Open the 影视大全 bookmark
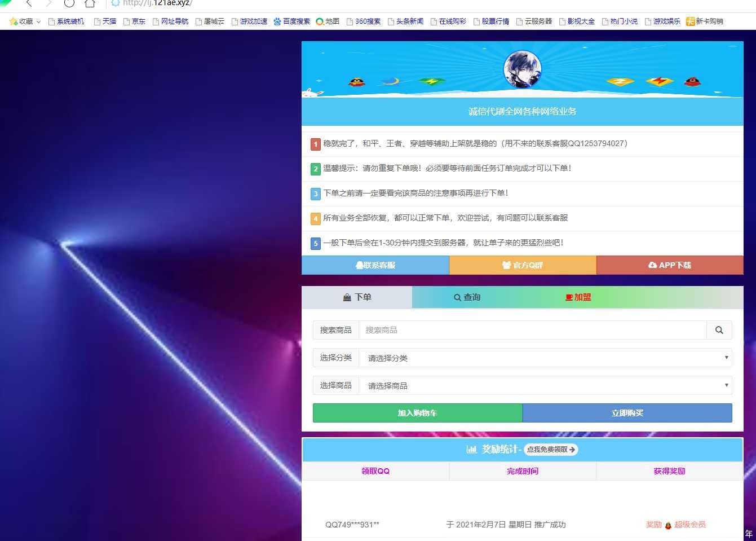The height and width of the screenshot is (541, 756). pyautogui.click(x=577, y=21)
